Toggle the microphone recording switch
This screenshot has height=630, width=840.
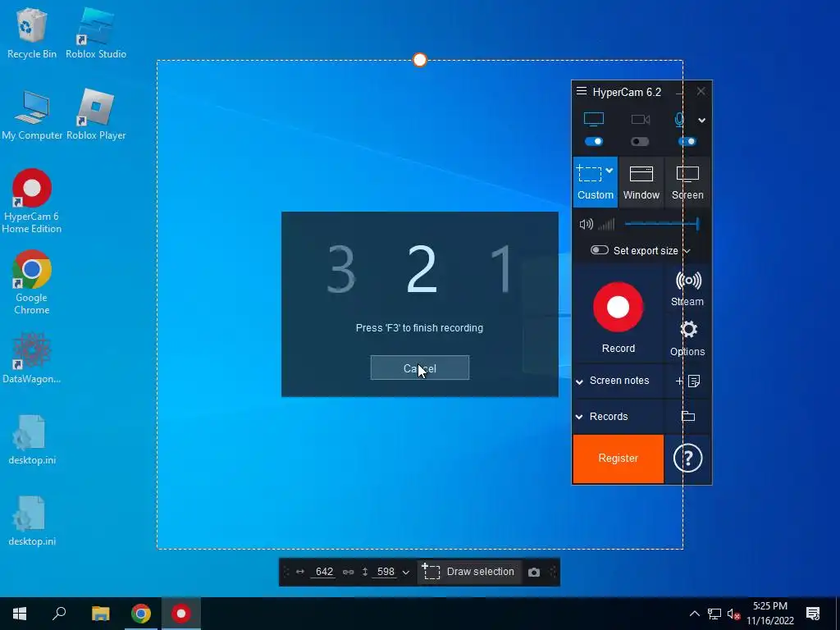[687, 141]
